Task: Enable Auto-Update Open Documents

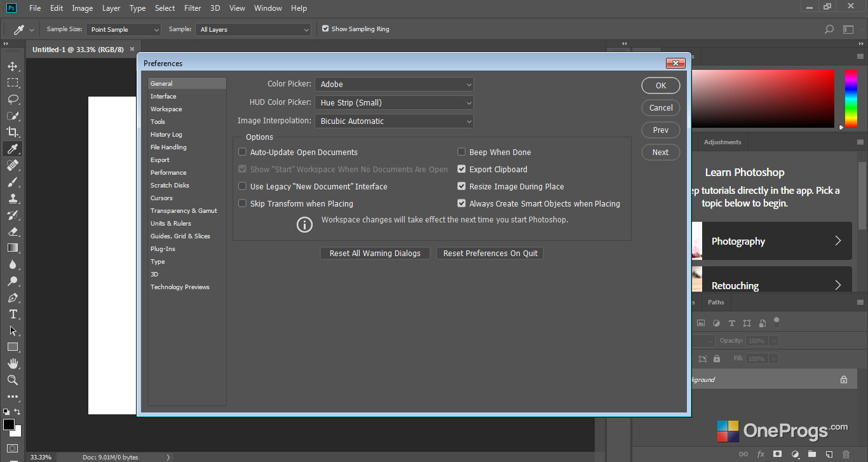Action: [x=242, y=152]
